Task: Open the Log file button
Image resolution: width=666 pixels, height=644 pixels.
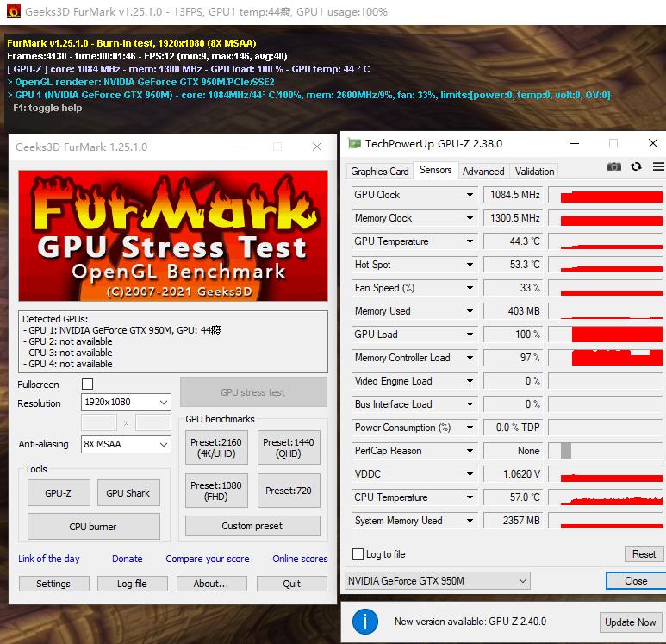Action: 132,584
